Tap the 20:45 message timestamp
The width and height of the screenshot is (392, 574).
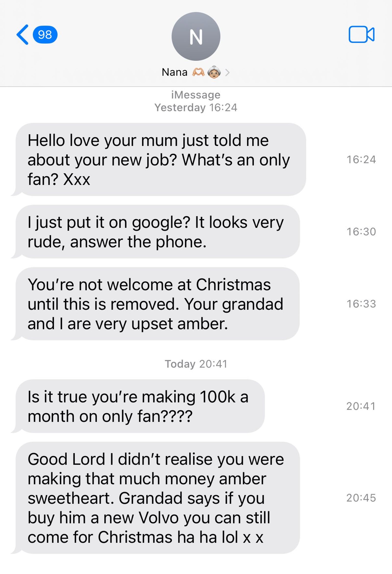361,498
